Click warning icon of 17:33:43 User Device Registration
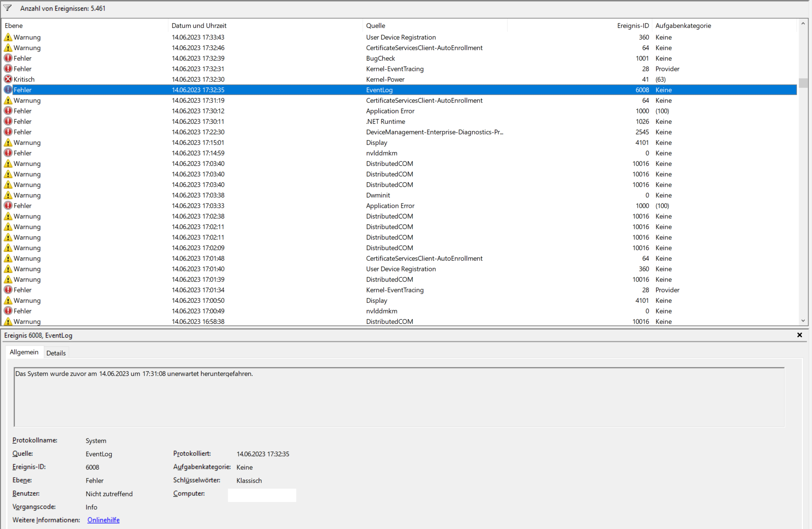 pos(8,37)
